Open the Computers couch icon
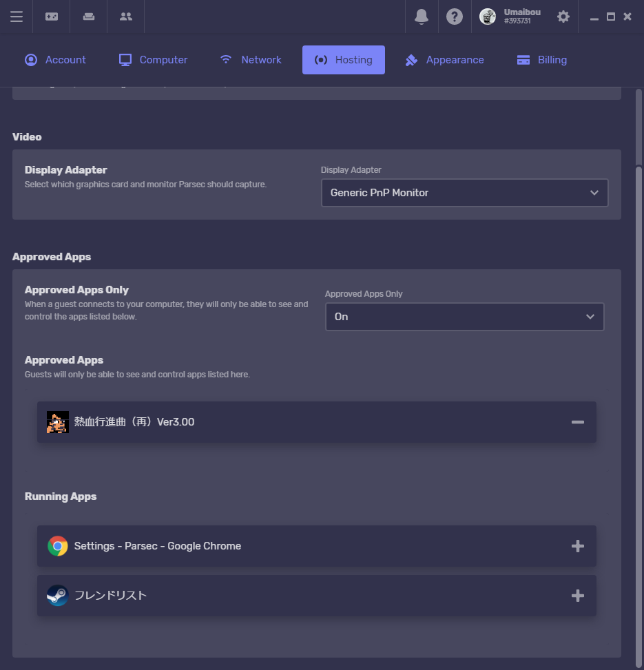 point(88,17)
